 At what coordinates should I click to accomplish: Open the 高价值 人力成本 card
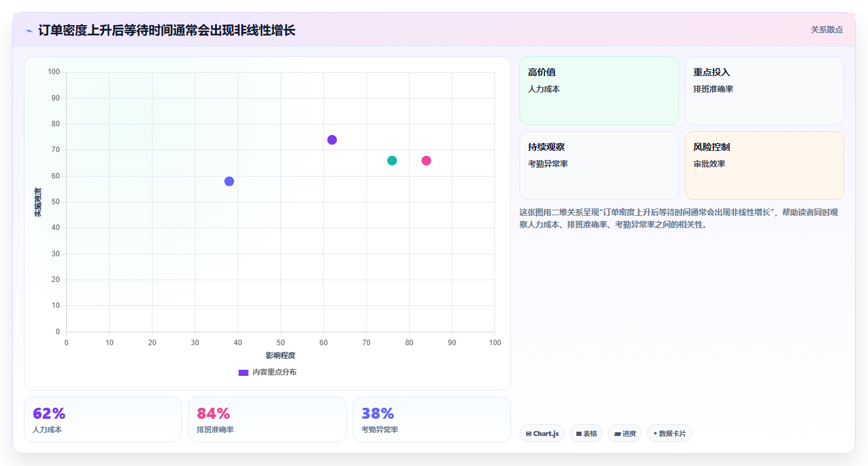point(598,91)
